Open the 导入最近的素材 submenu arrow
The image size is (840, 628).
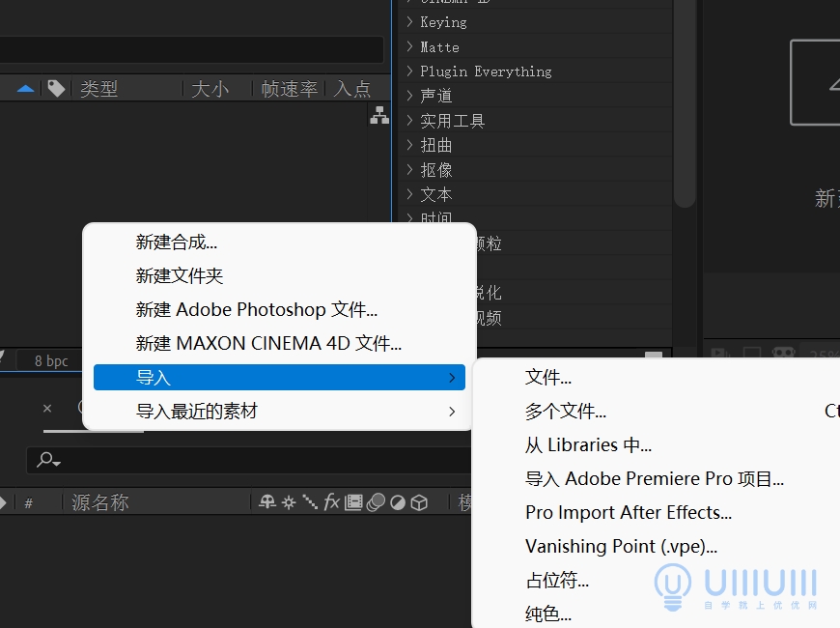(452, 412)
